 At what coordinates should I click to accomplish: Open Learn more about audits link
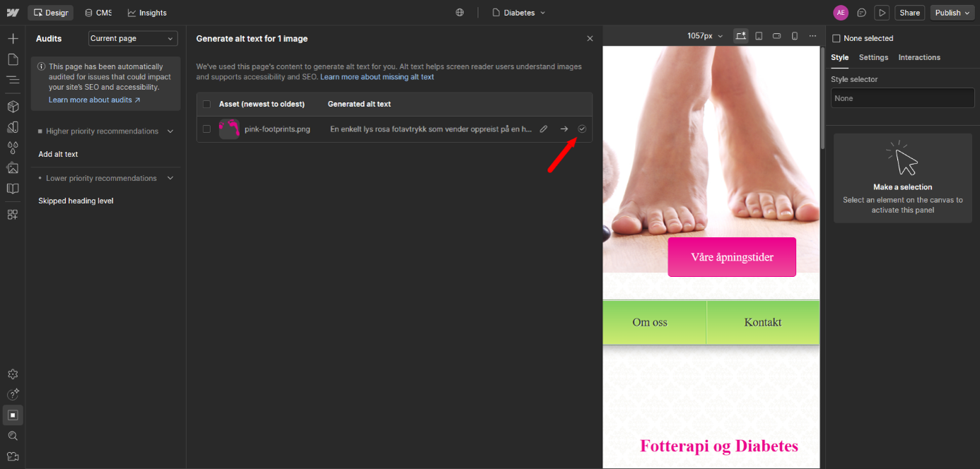94,100
